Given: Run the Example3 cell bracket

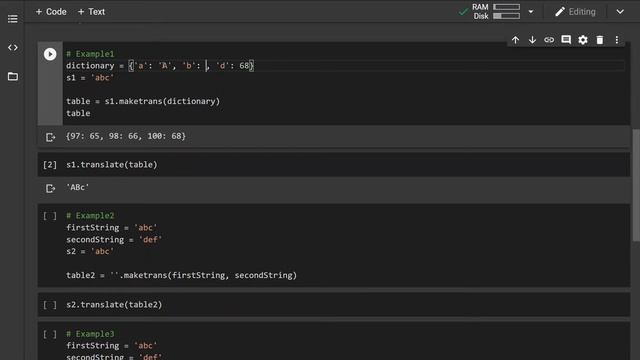Looking at the screenshot, I should 50,334.
